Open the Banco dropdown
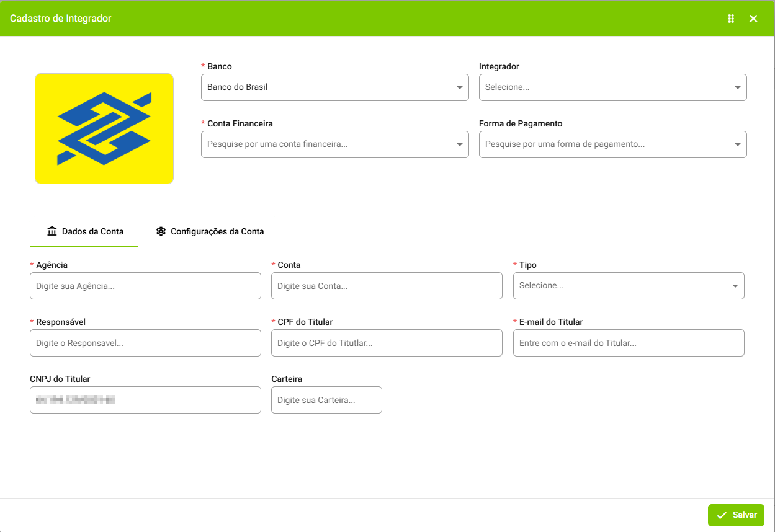Image resolution: width=775 pixels, height=532 pixels. tap(334, 87)
